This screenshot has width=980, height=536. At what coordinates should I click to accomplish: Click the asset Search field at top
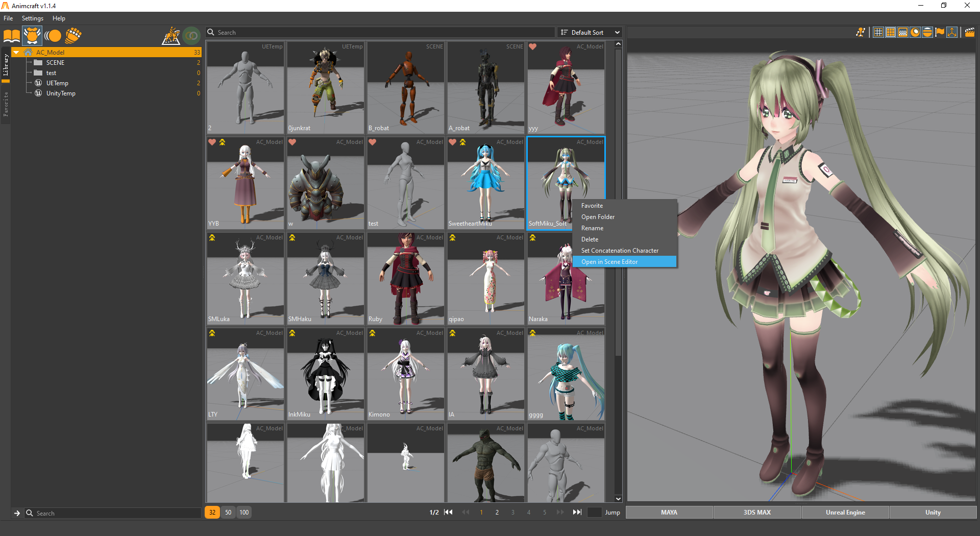pos(380,32)
